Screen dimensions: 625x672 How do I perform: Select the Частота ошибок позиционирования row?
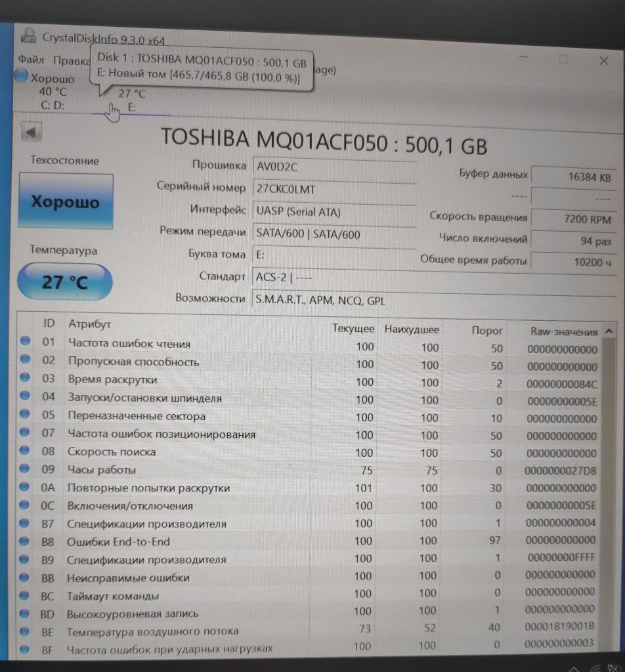pos(309,434)
